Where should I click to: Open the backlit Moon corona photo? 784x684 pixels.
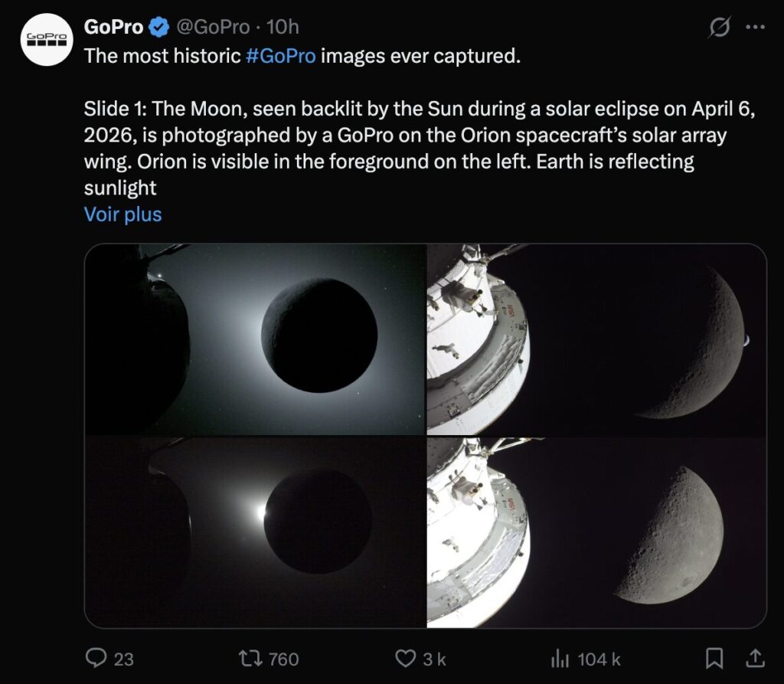[255, 339]
